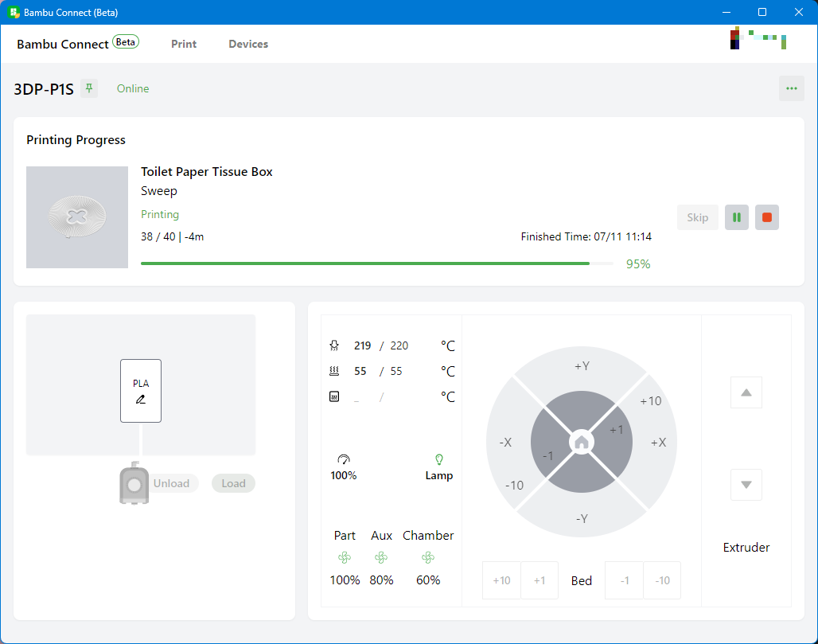This screenshot has height=644, width=818.
Task: Pause the current print job
Action: 737,217
